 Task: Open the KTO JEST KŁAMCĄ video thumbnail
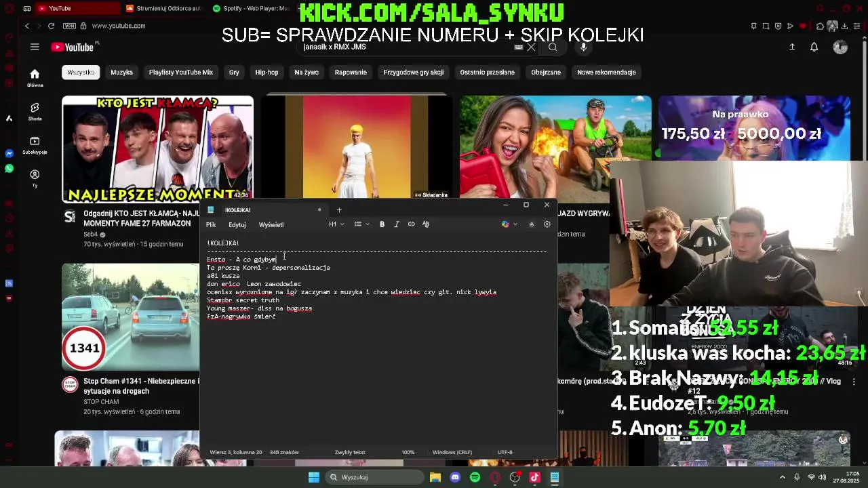[157, 149]
